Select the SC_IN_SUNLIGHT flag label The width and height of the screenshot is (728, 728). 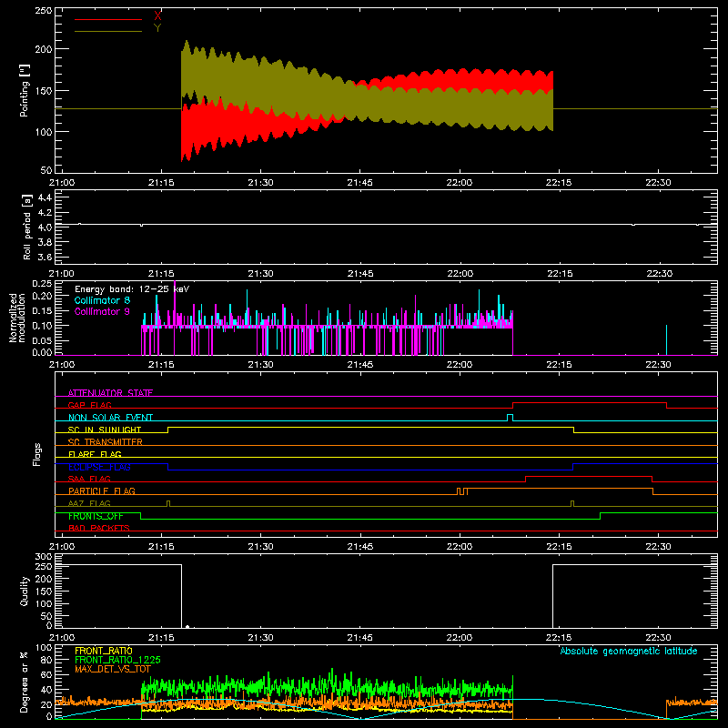tap(105, 430)
